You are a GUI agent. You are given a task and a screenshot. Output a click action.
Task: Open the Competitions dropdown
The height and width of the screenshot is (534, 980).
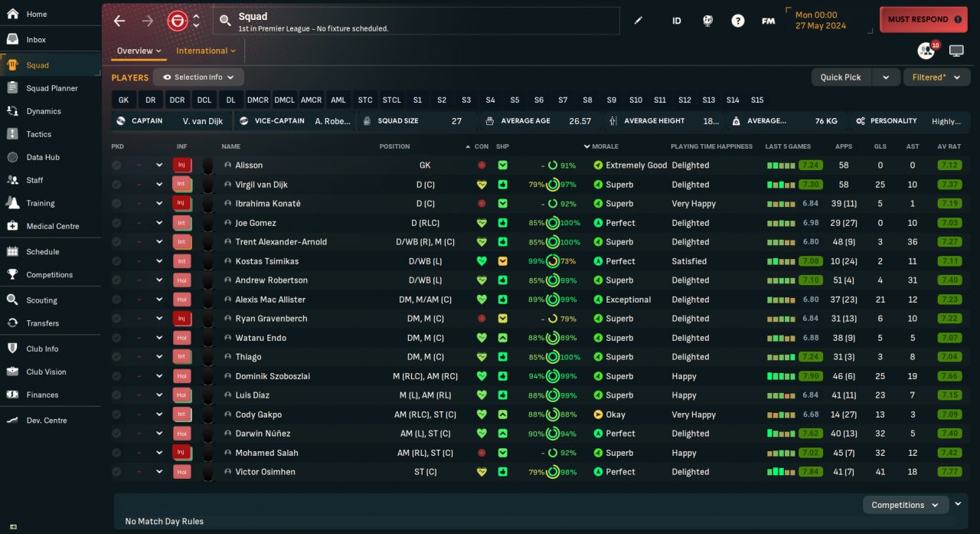point(905,505)
